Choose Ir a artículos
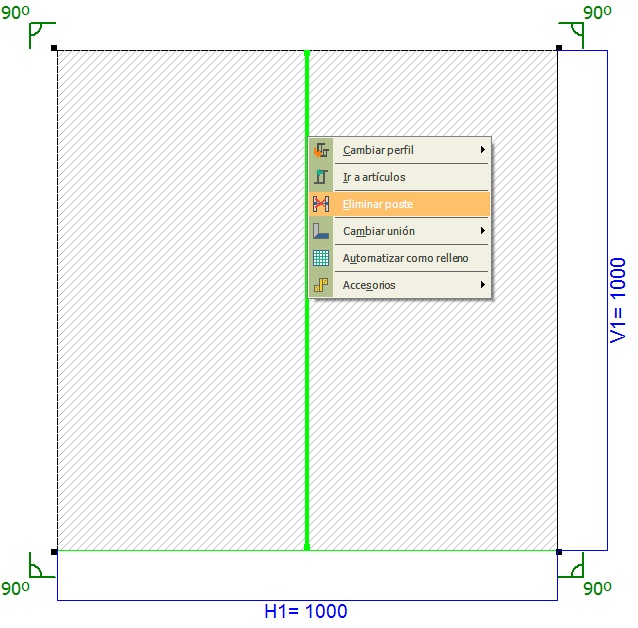The height and width of the screenshot is (628, 638). pos(400,177)
